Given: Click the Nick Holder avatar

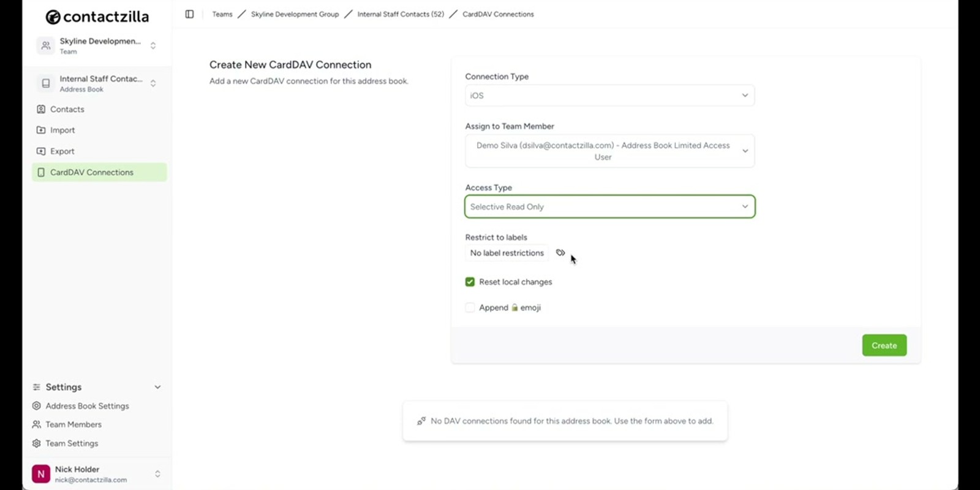Looking at the screenshot, I should (x=41, y=474).
